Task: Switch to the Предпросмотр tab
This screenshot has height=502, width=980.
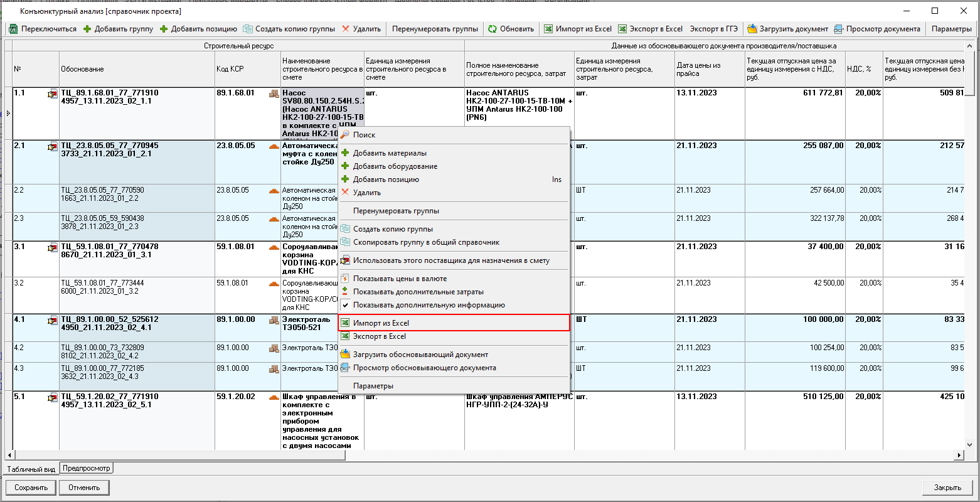Action: [x=87, y=468]
